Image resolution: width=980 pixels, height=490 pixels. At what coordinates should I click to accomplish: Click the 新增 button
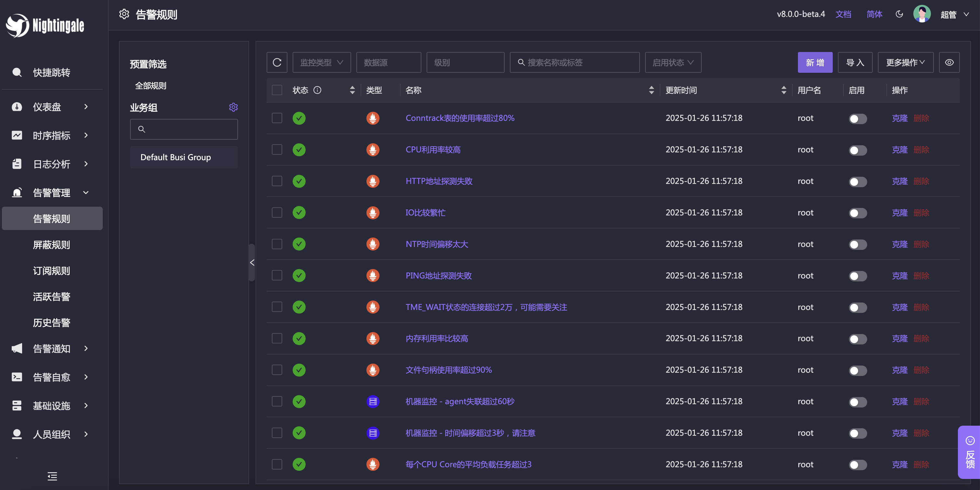(x=814, y=62)
